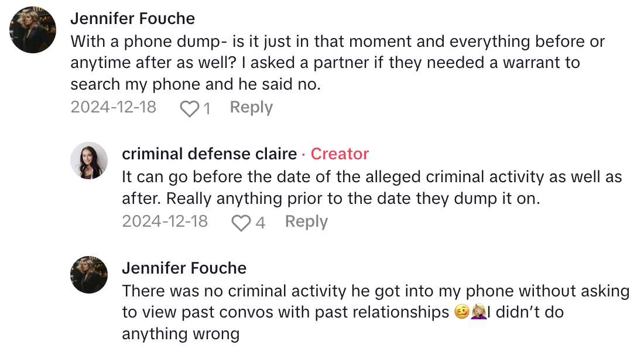Click the "It can go before the date" reply text
This screenshot has height=348, width=644.
click(x=371, y=188)
